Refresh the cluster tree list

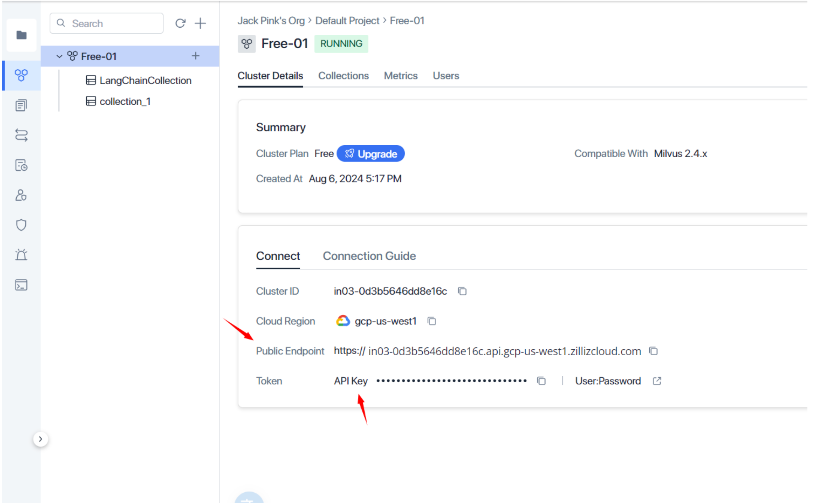click(180, 23)
